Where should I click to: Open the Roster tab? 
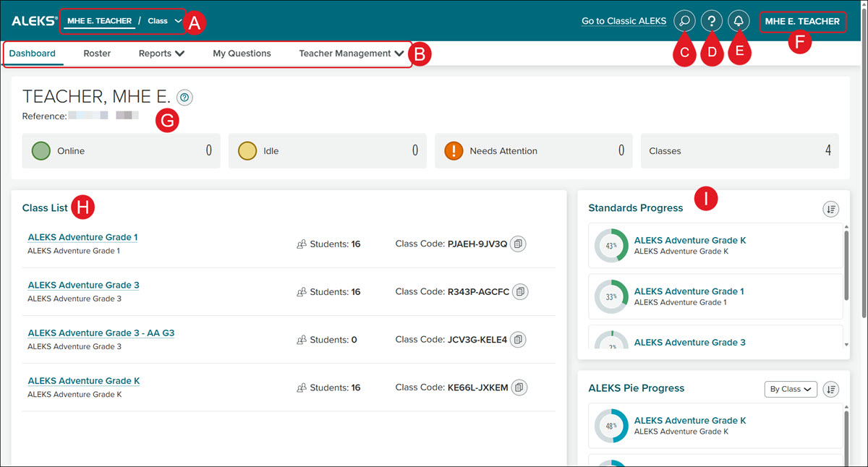97,53
